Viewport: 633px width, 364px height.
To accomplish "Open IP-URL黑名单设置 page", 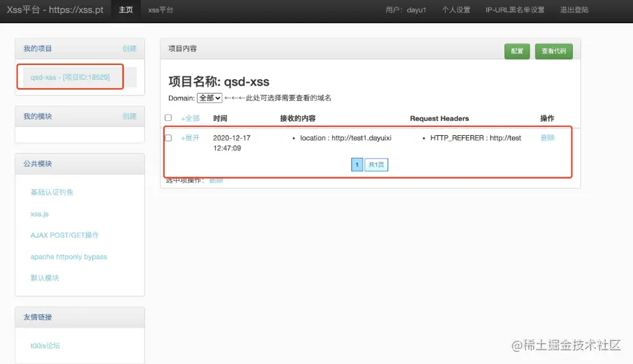I will click(515, 10).
